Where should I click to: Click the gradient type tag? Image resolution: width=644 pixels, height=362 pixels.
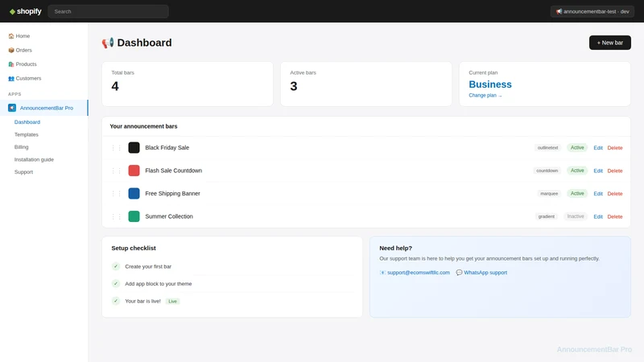coord(547,216)
